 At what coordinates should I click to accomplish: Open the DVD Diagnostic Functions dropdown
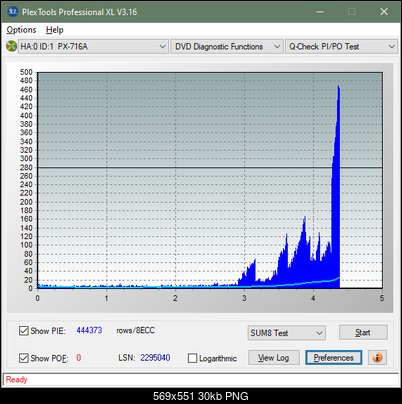(226, 46)
